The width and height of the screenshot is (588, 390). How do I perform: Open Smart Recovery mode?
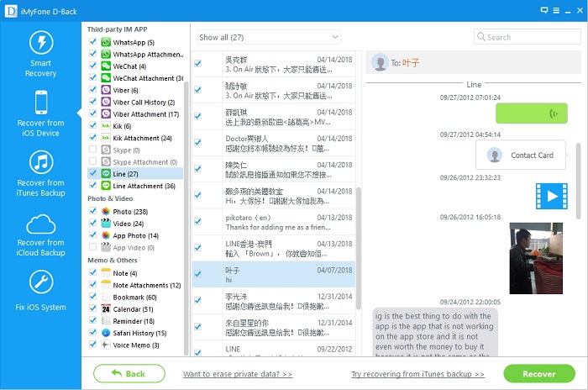[x=41, y=54]
